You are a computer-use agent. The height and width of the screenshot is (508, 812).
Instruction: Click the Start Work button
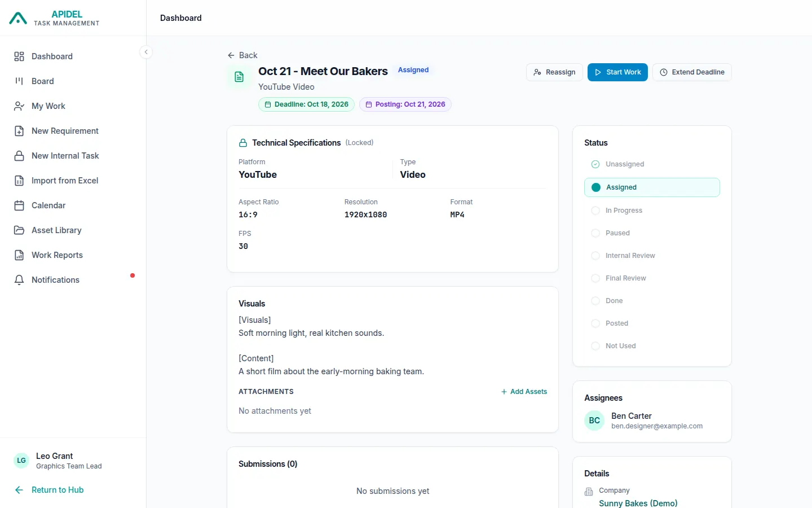(617, 72)
